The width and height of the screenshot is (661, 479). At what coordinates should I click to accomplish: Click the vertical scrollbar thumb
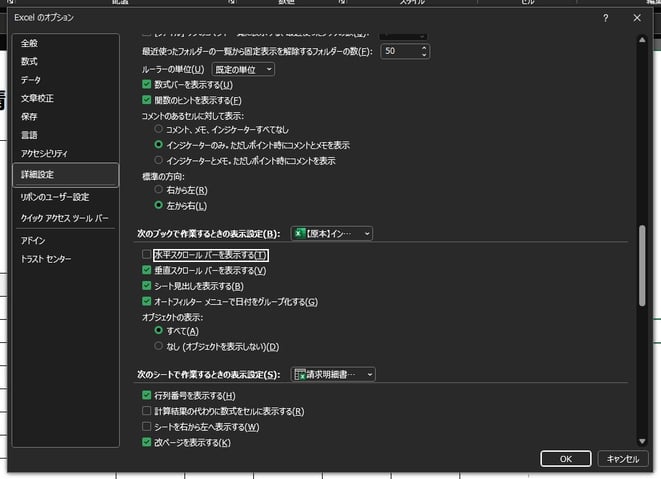point(642,266)
